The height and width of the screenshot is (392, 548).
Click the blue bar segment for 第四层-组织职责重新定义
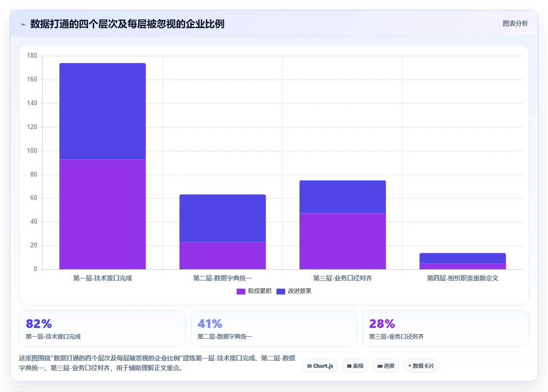(x=463, y=258)
